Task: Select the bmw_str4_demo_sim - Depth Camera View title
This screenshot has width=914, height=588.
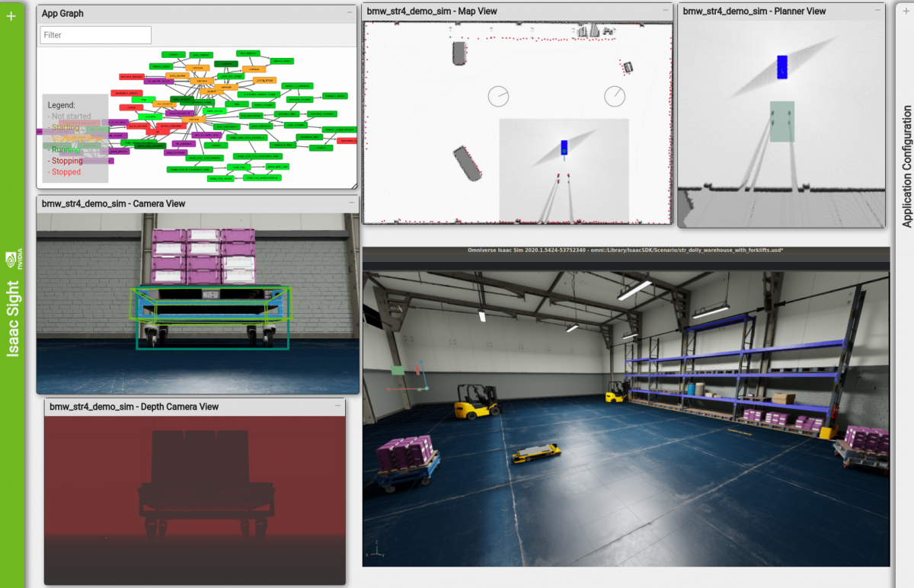Action: click(134, 407)
